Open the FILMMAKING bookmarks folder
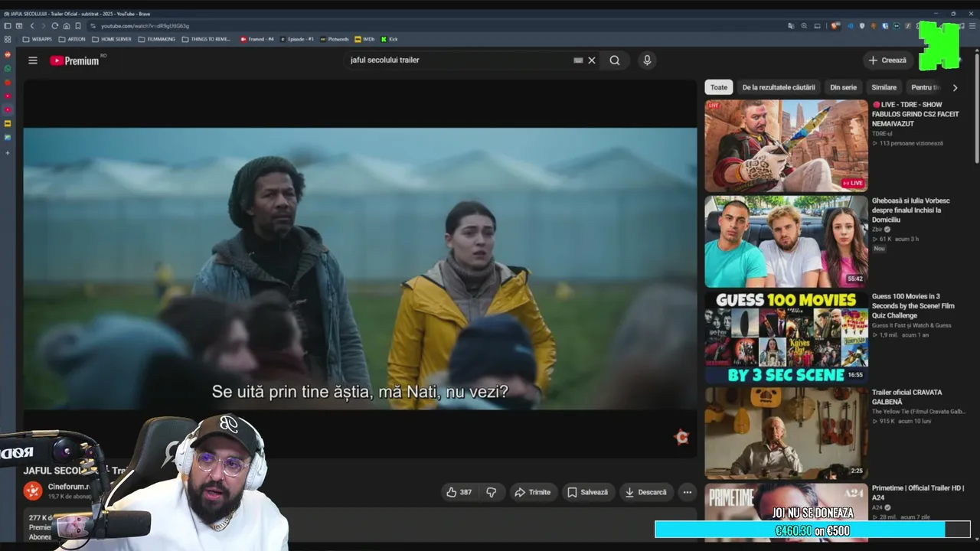Viewport: 980px width, 551px height. coord(156,39)
